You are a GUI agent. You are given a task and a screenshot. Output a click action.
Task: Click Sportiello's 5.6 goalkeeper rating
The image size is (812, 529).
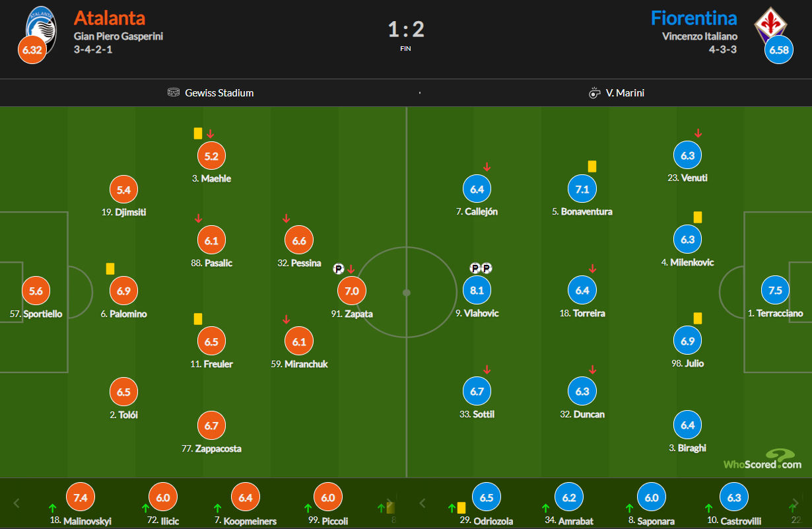[36, 291]
